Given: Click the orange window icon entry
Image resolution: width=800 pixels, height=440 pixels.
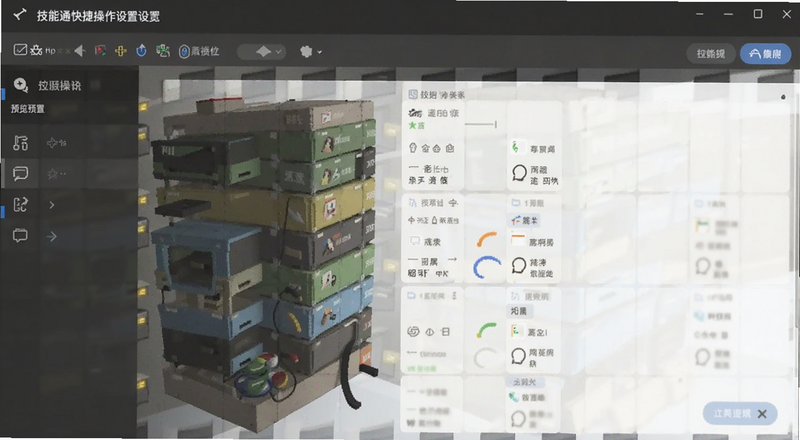Looking at the screenshot, I should [x=518, y=240].
